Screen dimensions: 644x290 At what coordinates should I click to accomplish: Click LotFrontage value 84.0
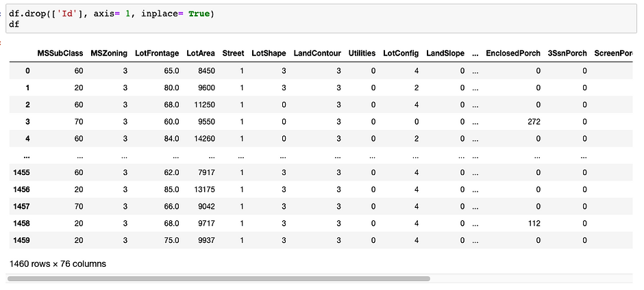click(172, 139)
